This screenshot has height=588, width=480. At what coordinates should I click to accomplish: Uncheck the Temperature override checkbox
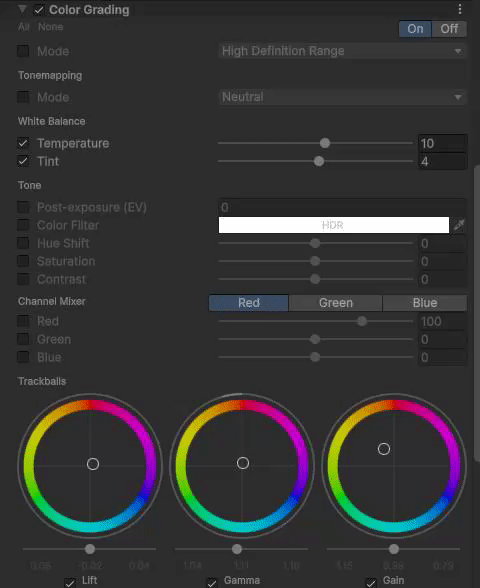[23, 143]
